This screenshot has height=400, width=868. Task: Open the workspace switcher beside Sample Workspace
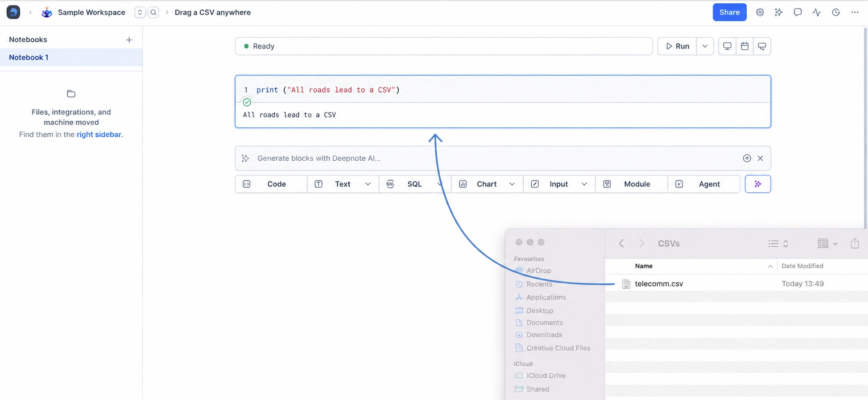139,12
